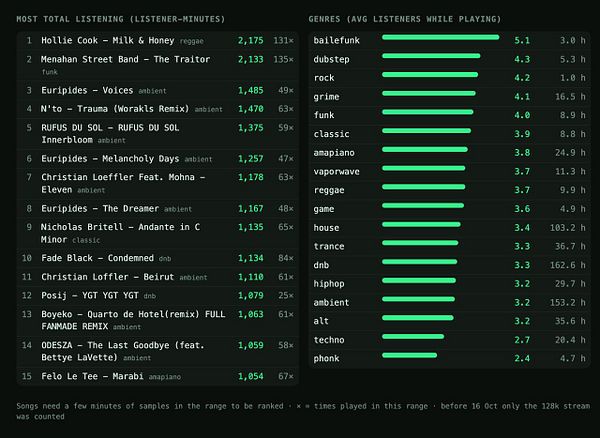
Task: Click the 'classic' genre label in genres list
Action: (x=331, y=134)
